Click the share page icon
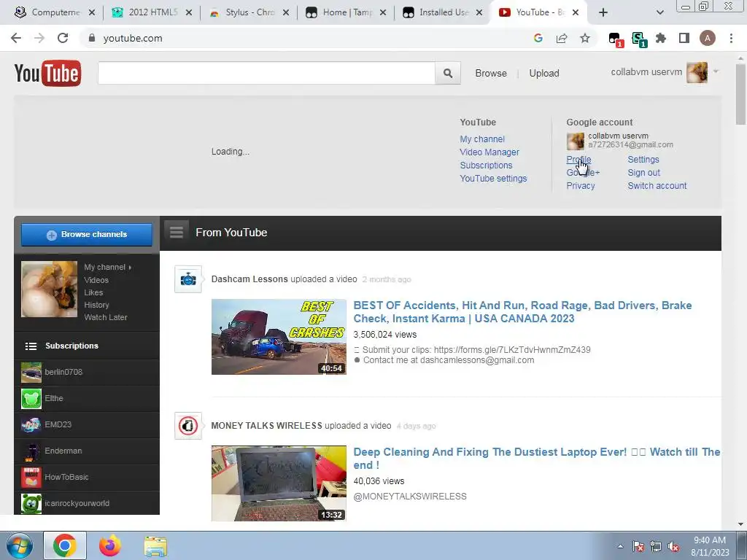 tap(562, 38)
